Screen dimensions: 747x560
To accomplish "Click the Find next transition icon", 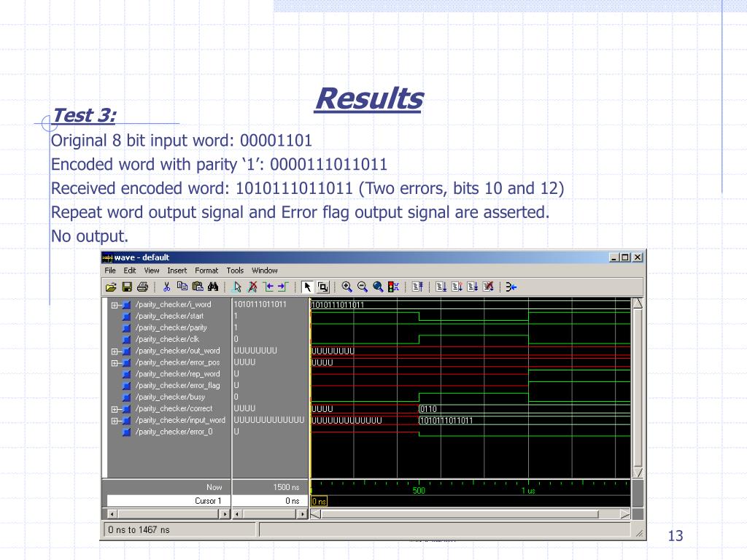I will click(x=283, y=287).
